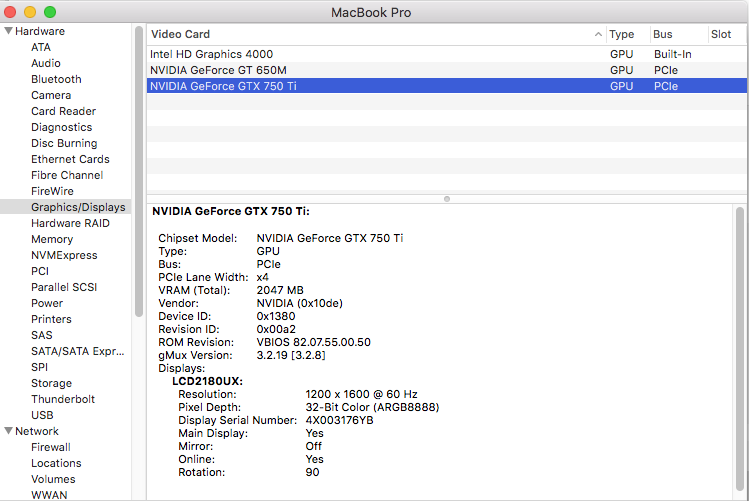Select Memory in Hardware list
The image size is (749, 501).
pyautogui.click(x=52, y=239)
